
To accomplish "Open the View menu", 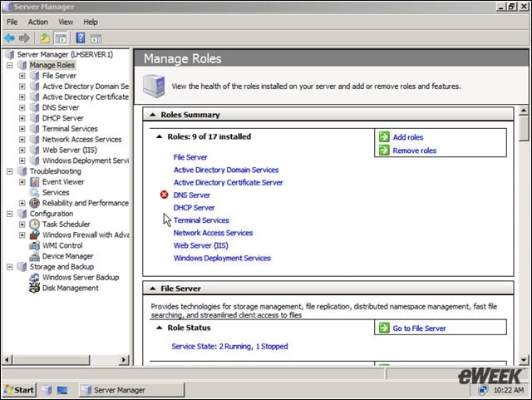I will pos(66,22).
